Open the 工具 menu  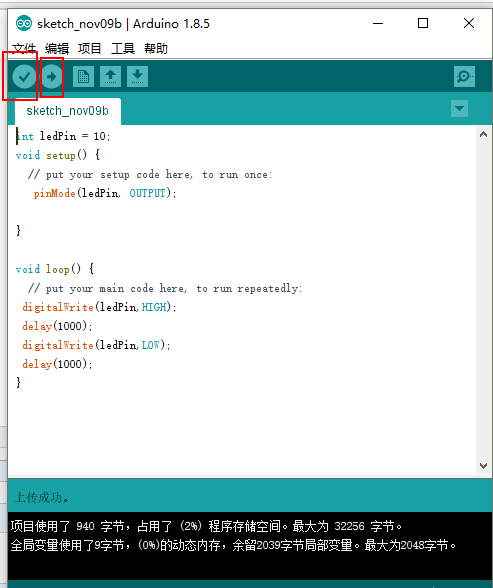123,49
